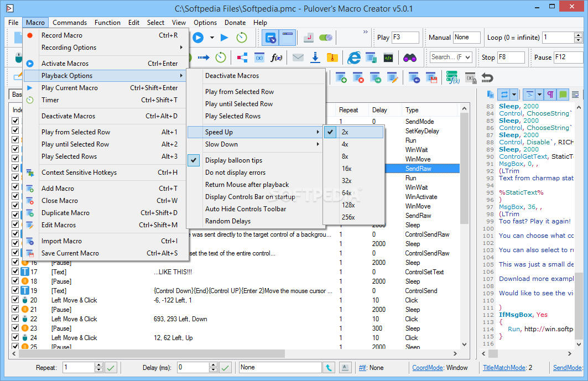
Task: Uncheck the checkbox for row 21
Action: pyautogui.click(x=15, y=309)
